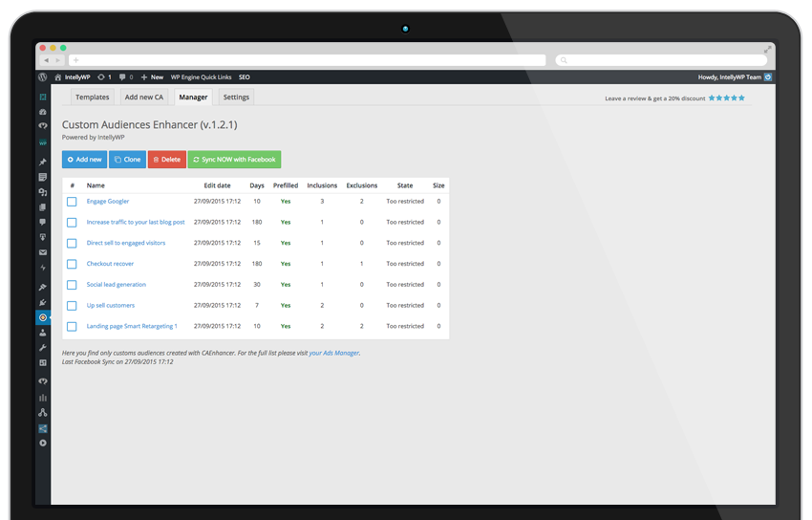The image size is (812, 520).
Task: Open the Howdy, IntellyWP Team account menu
Action: [730, 76]
